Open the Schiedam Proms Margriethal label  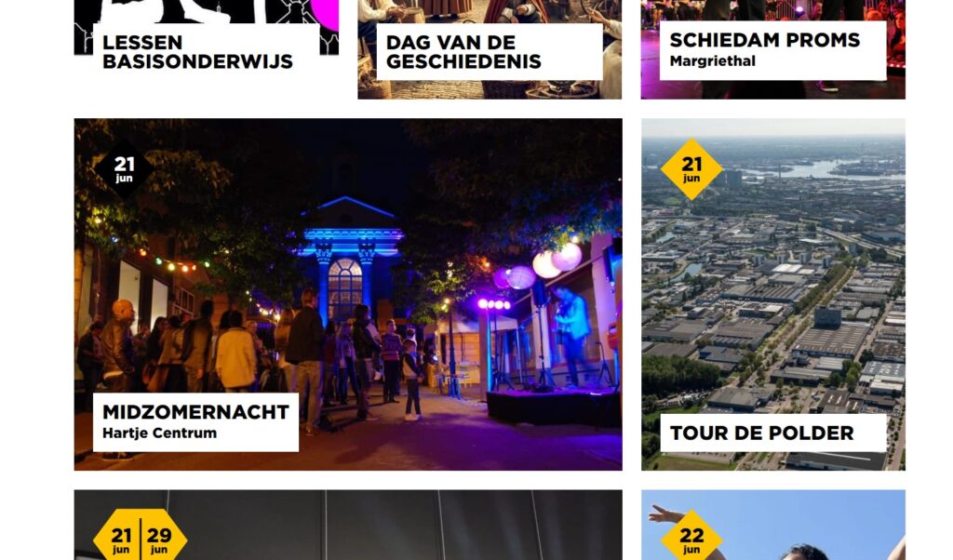(x=773, y=50)
